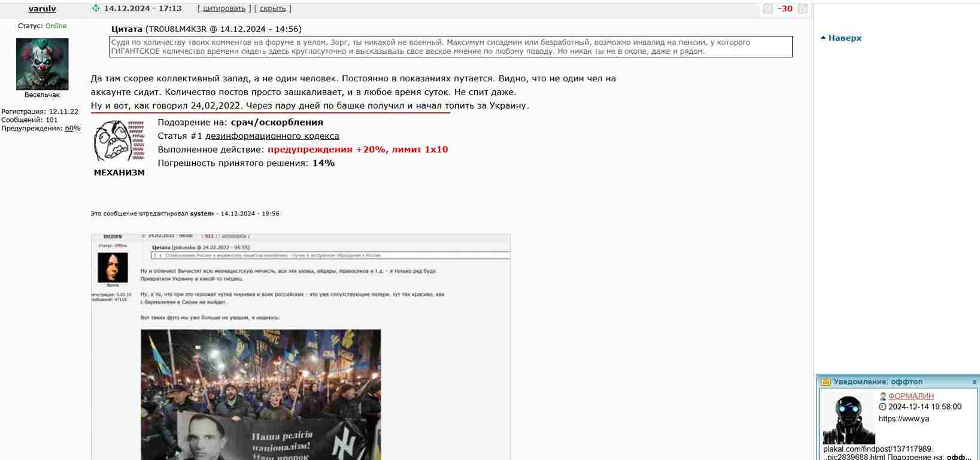This screenshot has height=460, width=980.
Task: Click the Online status text
Action: (56, 26)
